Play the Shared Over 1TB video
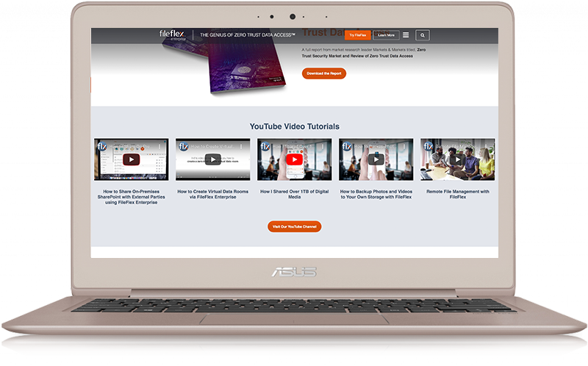588x366 pixels. pos(295,159)
